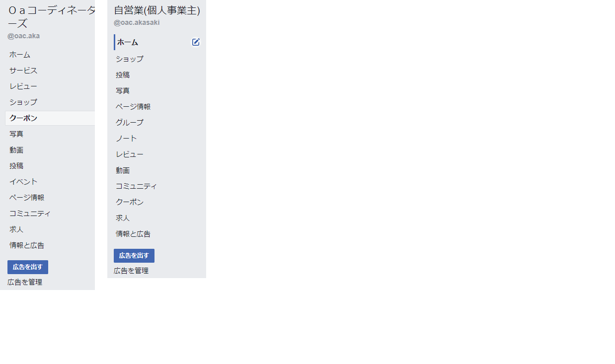This screenshot has width=615, height=364.
Task: Select ホーム in the right sidebar
Action: click(x=128, y=42)
